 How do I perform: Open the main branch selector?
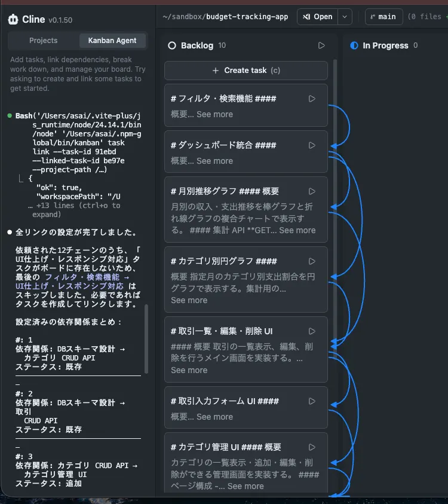[x=383, y=17]
